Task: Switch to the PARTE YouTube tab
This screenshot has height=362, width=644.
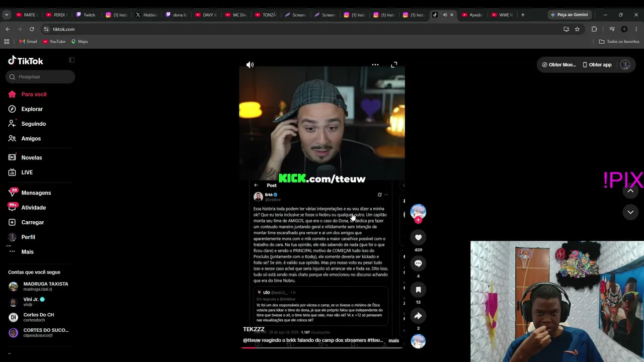Action: tap(26, 15)
